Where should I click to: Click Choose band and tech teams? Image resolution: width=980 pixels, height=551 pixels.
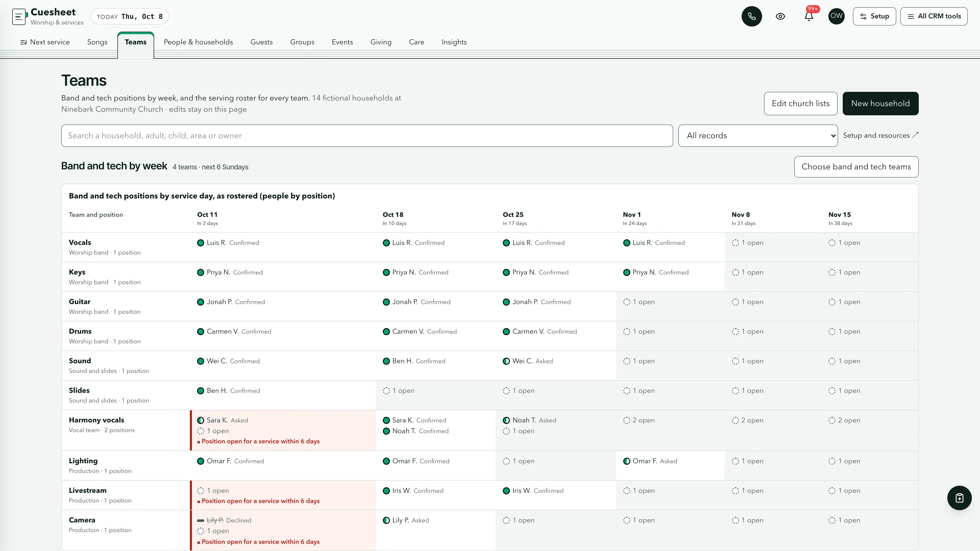856,167
